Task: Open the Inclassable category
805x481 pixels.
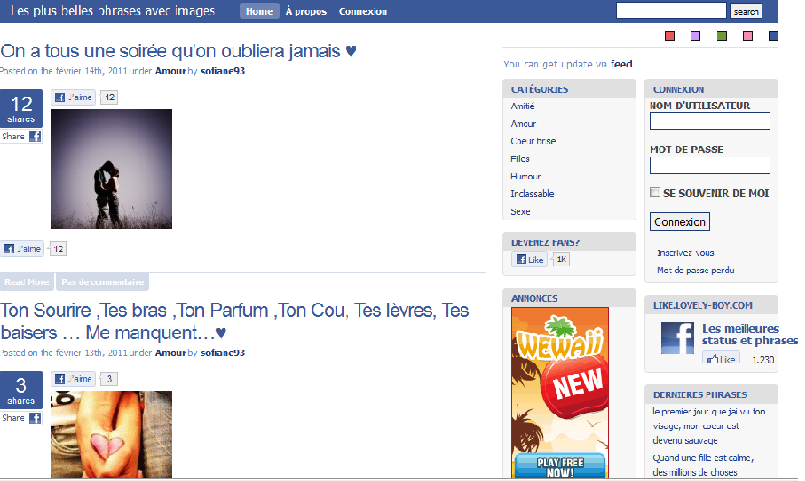Action: [532, 194]
